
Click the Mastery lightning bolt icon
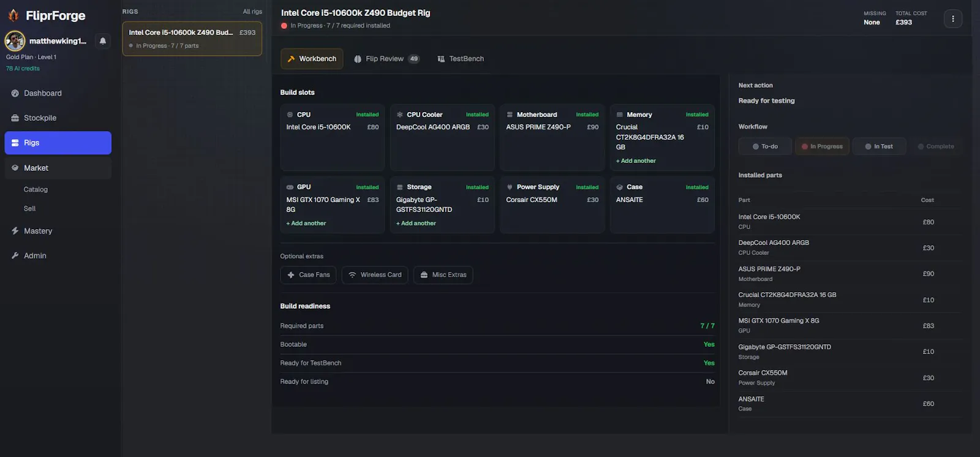point(15,231)
